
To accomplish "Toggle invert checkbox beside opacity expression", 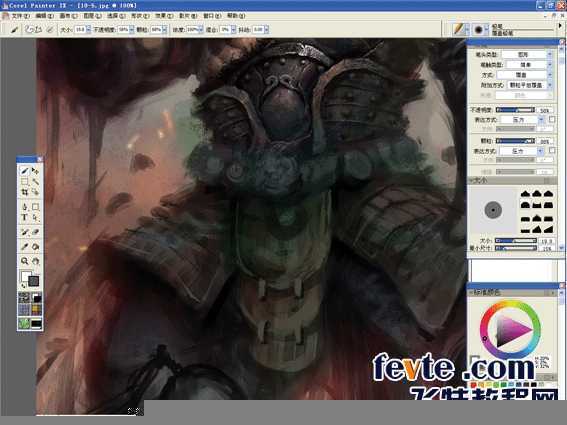I will (552, 119).
